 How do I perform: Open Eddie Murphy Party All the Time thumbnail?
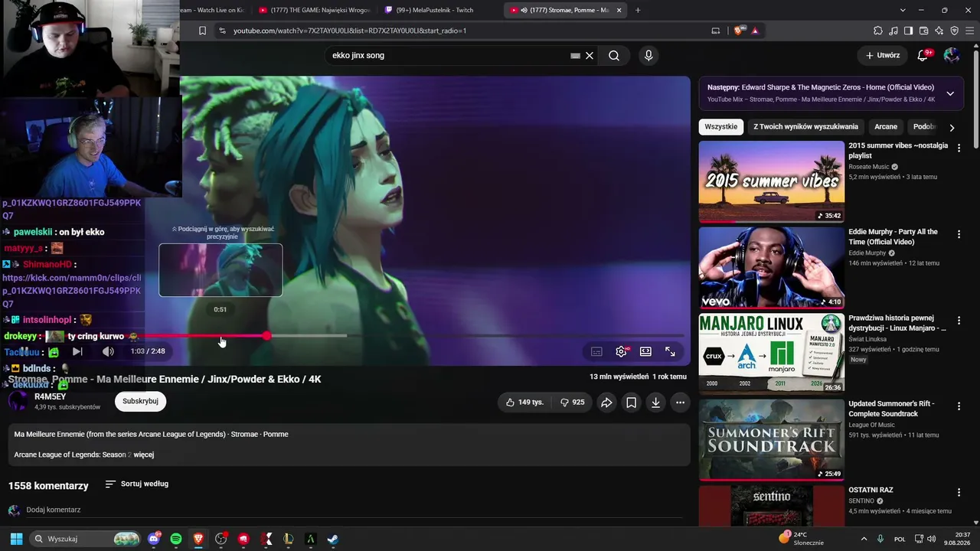(771, 268)
